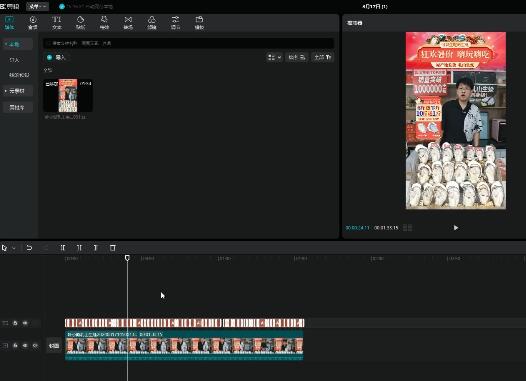
Task: Click the Redo arrow in timeline toolbar
Action: click(x=46, y=248)
